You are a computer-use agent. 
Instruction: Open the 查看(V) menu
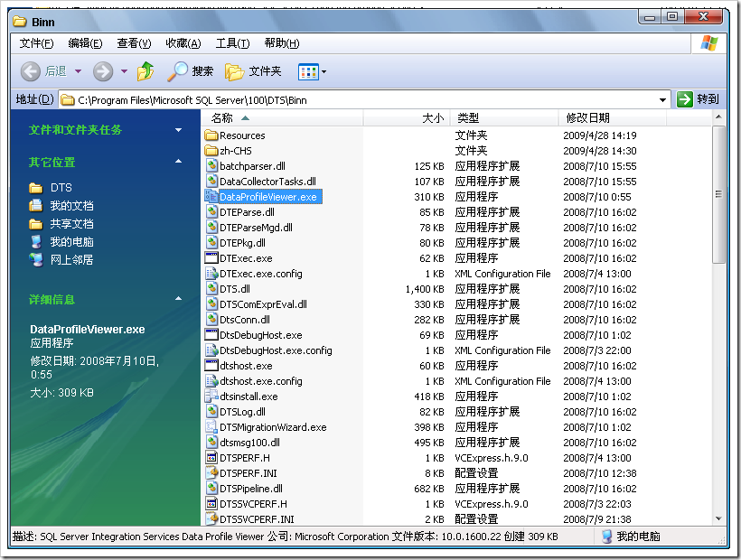134,43
